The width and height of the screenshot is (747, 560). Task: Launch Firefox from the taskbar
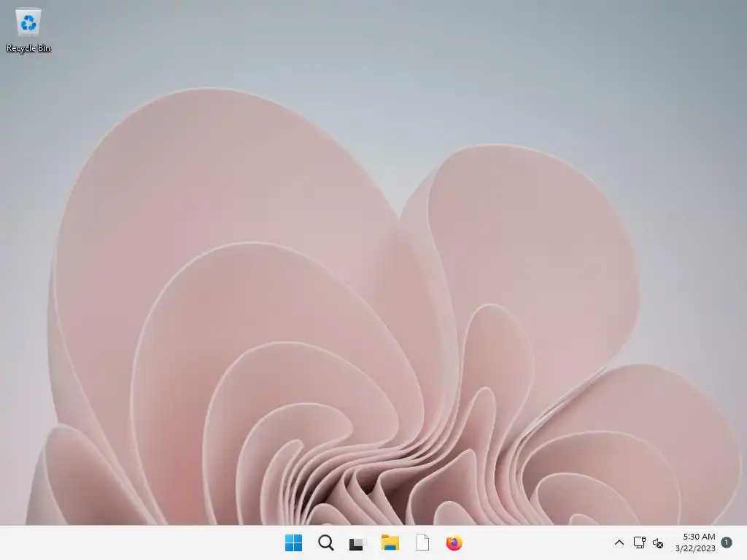(454, 542)
